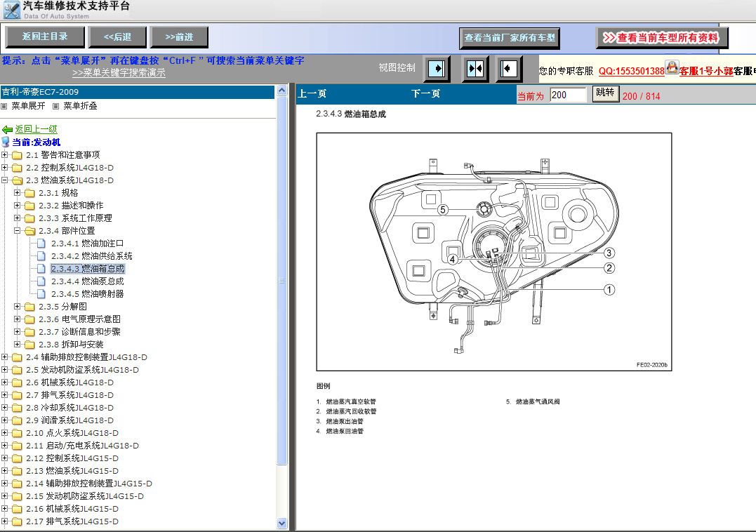Select 2.15 发动机防盗系统JL4G15-D
The height and width of the screenshot is (532, 756).
tap(85, 496)
